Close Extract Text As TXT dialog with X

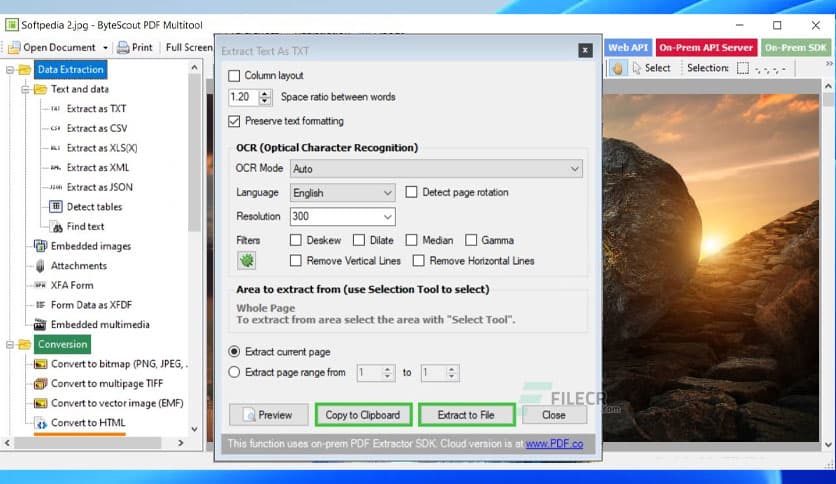click(x=585, y=51)
